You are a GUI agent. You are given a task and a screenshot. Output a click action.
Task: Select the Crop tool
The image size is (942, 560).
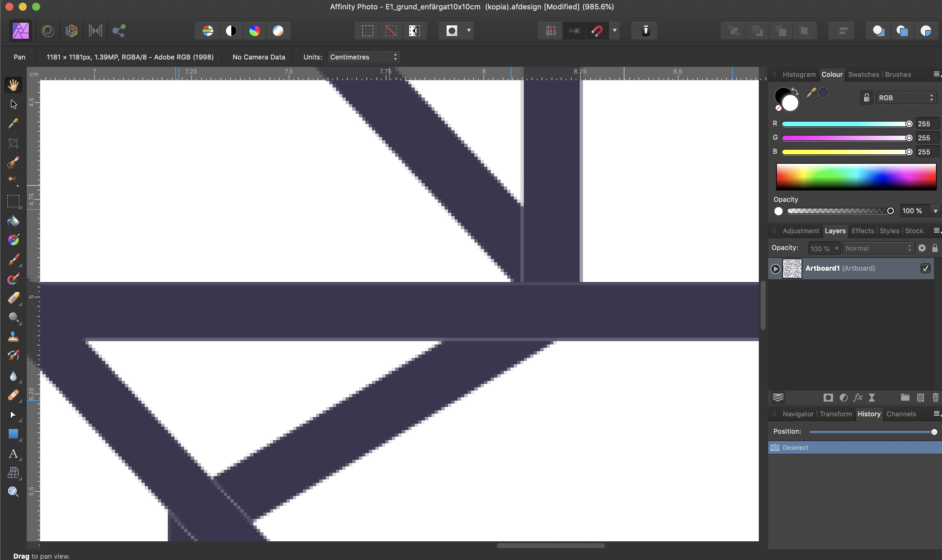(x=13, y=143)
